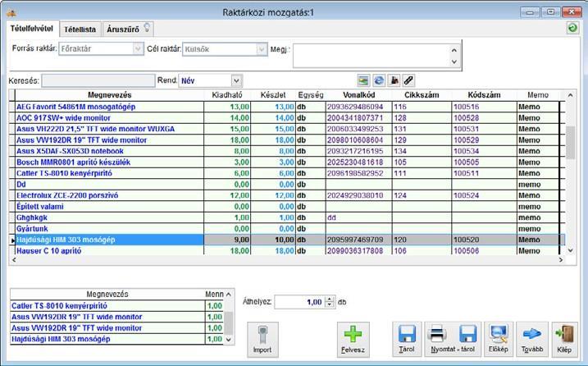588x366 pixels.
Task: Select Electrolux ZCE-2200 porszívó row
Action: [x=287, y=195]
